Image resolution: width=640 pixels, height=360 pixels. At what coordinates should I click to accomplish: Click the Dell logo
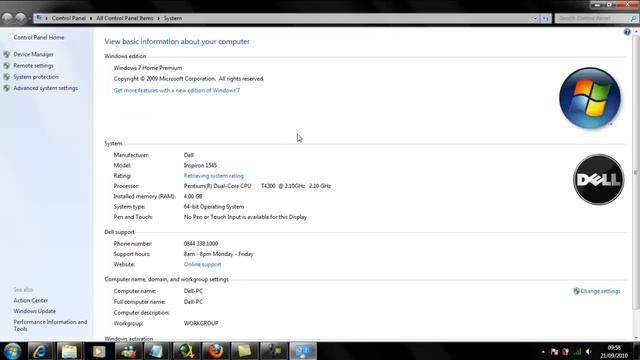coord(598,180)
